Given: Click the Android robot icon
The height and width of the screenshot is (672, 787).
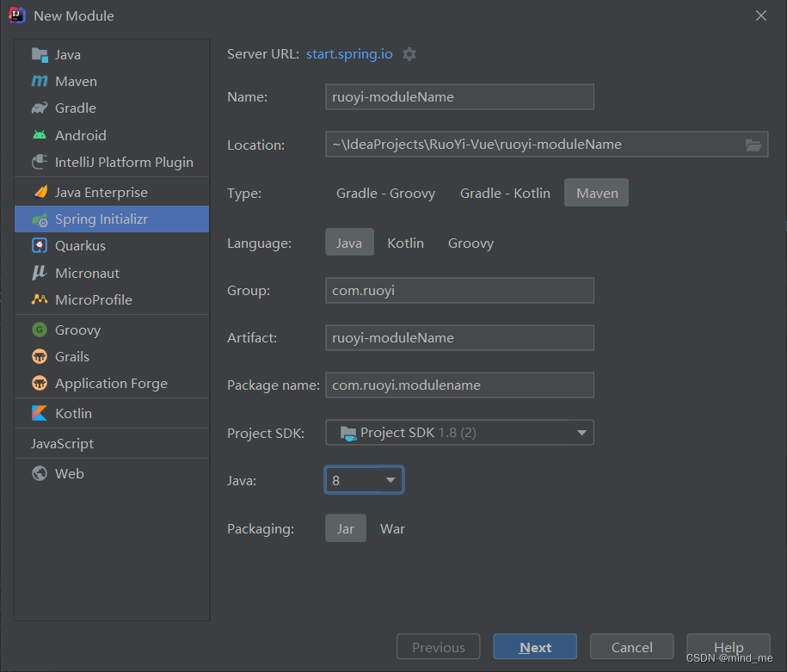Looking at the screenshot, I should tap(40, 135).
